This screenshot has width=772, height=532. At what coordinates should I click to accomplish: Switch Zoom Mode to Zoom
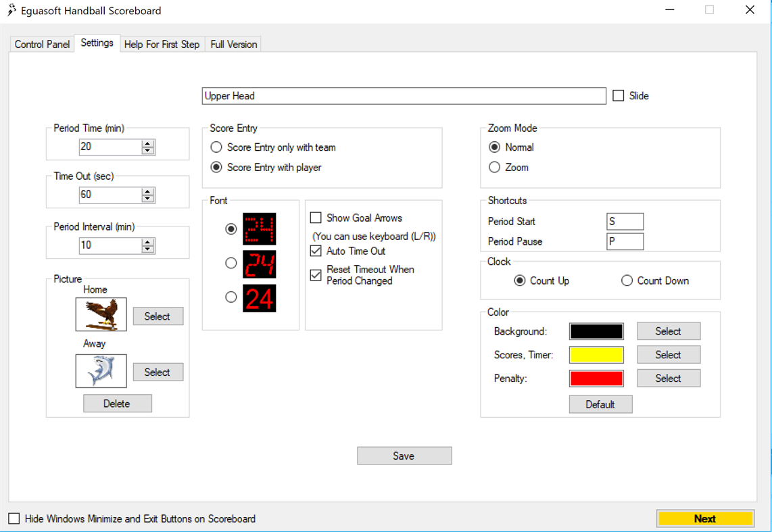tap(494, 167)
